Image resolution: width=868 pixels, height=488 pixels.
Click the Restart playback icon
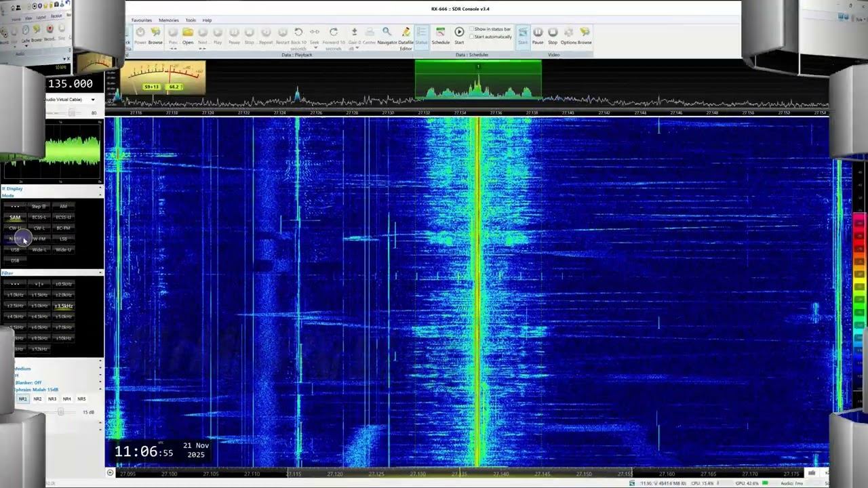point(282,35)
